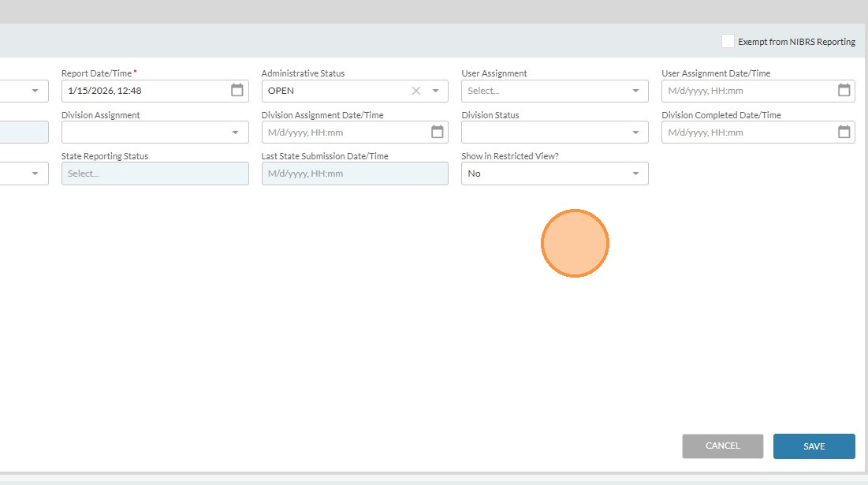
Task: Click into the Report Date/Time text field
Action: pos(142,91)
